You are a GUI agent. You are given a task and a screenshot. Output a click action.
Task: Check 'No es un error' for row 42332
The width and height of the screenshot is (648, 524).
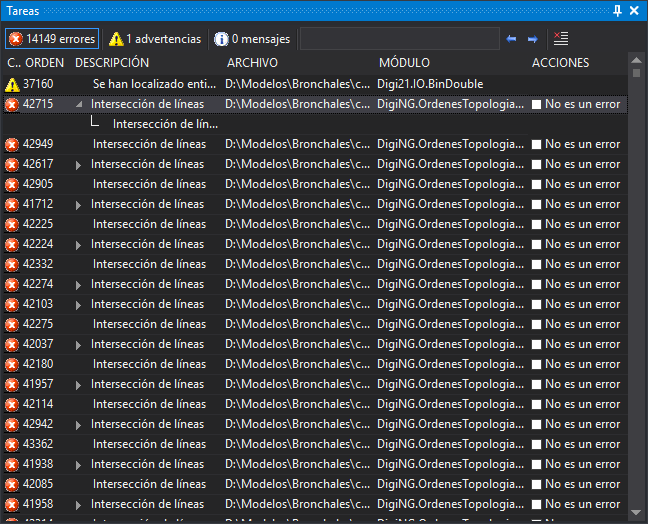pyautogui.click(x=536, y=264)
